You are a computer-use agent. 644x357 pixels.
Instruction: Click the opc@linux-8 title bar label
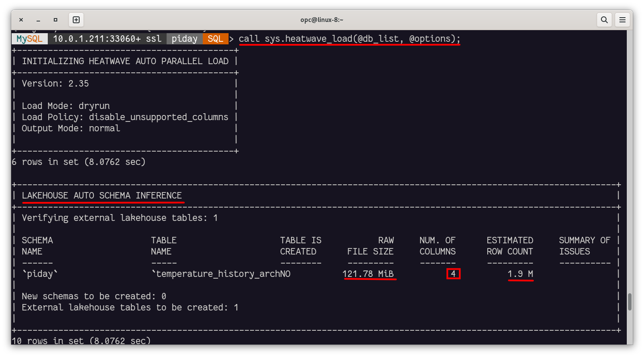pos(322,19)
